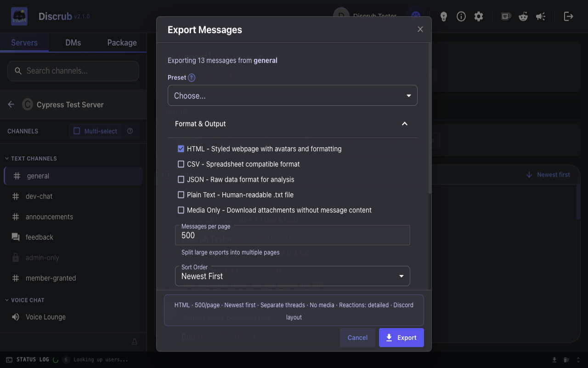588x368 pixels.
Task: Click the forum icon next to feedback
Action: click(16, 237)
